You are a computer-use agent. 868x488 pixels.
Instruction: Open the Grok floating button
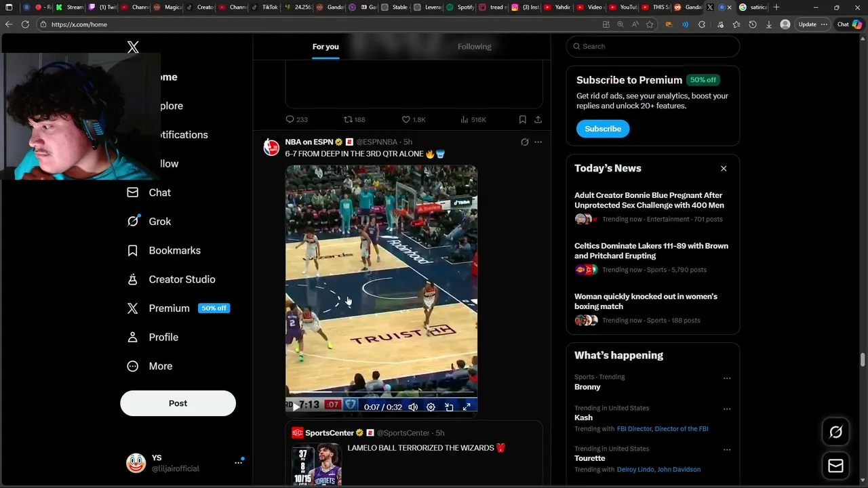[x=835, y=432]
